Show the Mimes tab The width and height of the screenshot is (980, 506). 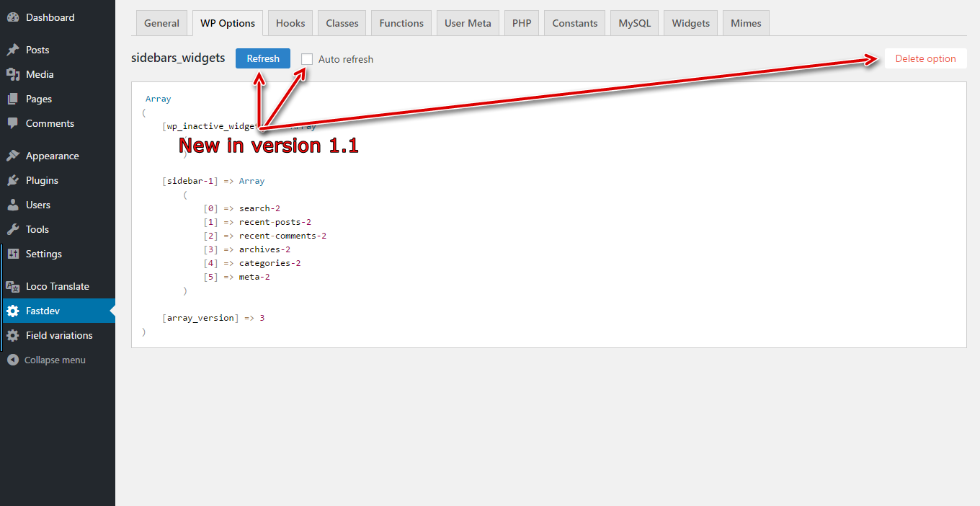pyautogui.click(x=746, y=23)
